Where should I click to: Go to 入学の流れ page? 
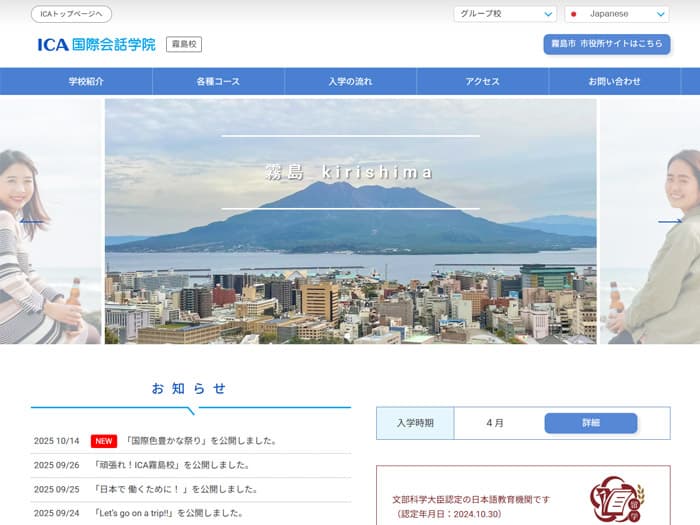click(x=350, y=81)
